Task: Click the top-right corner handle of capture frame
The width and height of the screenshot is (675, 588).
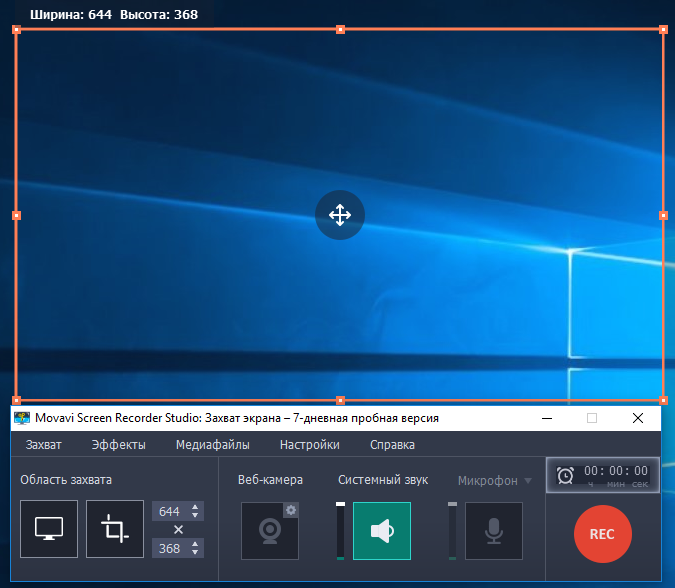Action: 663,29
